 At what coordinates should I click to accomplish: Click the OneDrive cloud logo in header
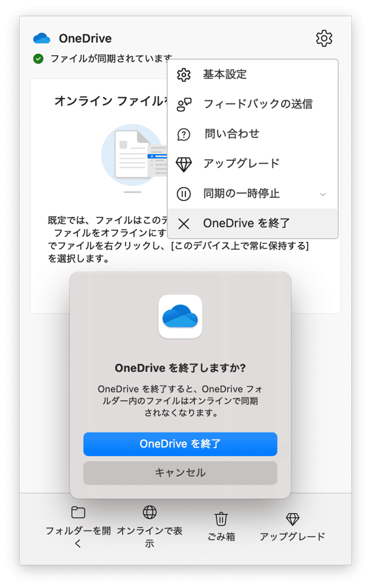[41, 38]
